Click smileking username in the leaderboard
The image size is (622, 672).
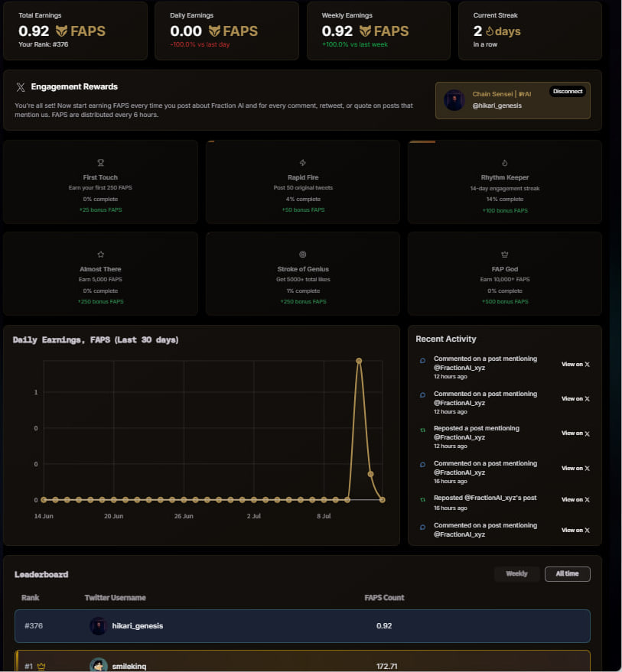129,667
